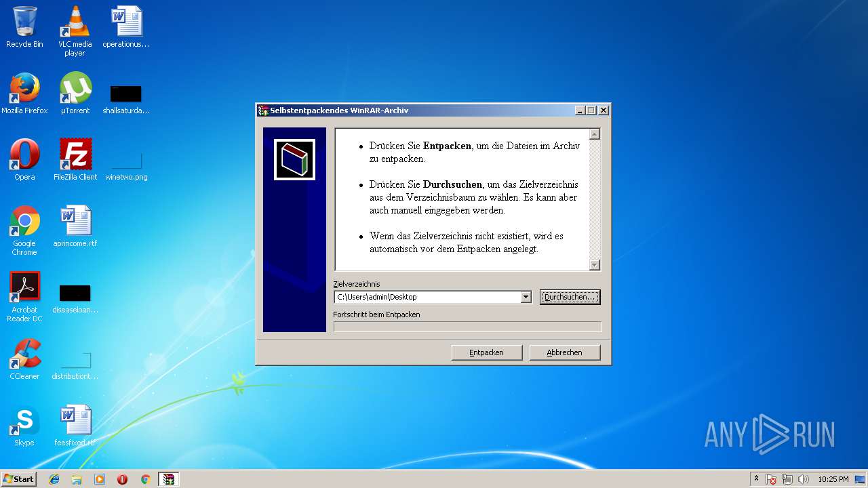The height and width of the screenshot is (488, 868).
Task: Click the Durchsuchen... button
Action: click(x=570, y=297)
